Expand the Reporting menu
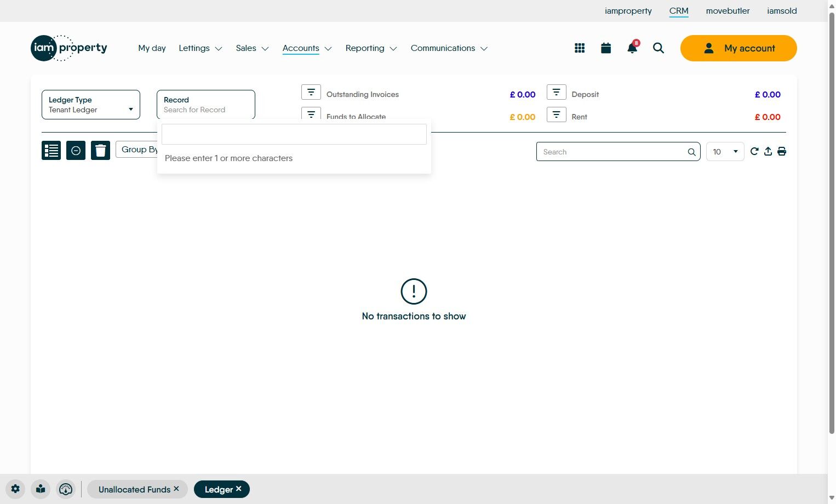Screen dimensions: 836x504 [371, 48]
